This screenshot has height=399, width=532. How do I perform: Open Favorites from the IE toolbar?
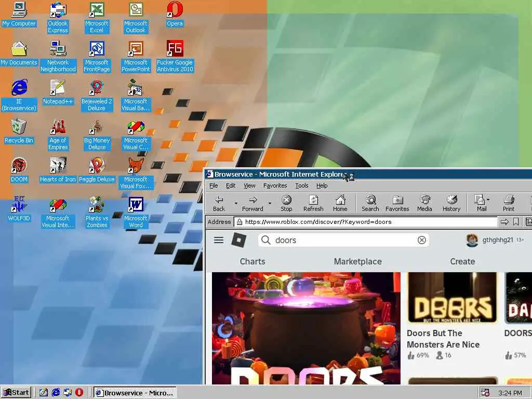point(397,204)
